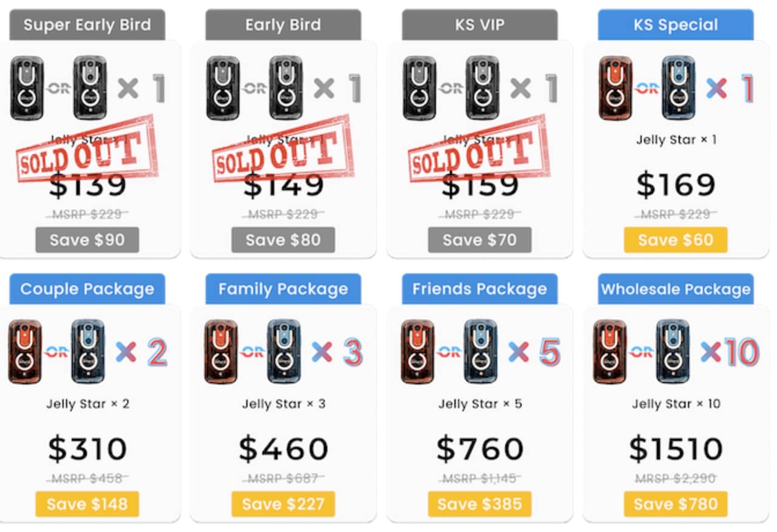Screen dimensions: 777x532
Task: Click right black phone in KS VIP
Action: point(482,89)
